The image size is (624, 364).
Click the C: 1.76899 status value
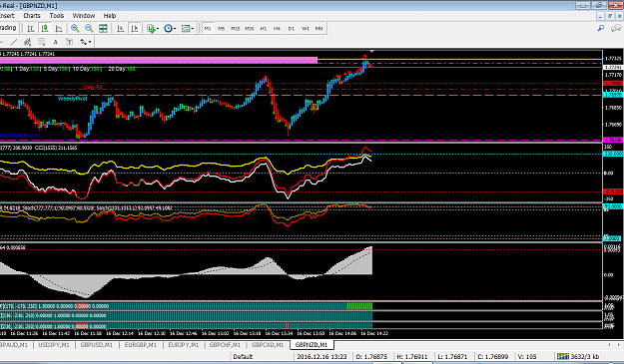point(493,356)
